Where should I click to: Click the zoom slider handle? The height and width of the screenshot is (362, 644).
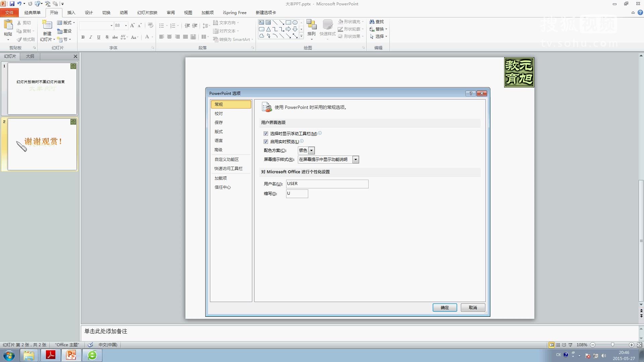(x=612, y=345)
